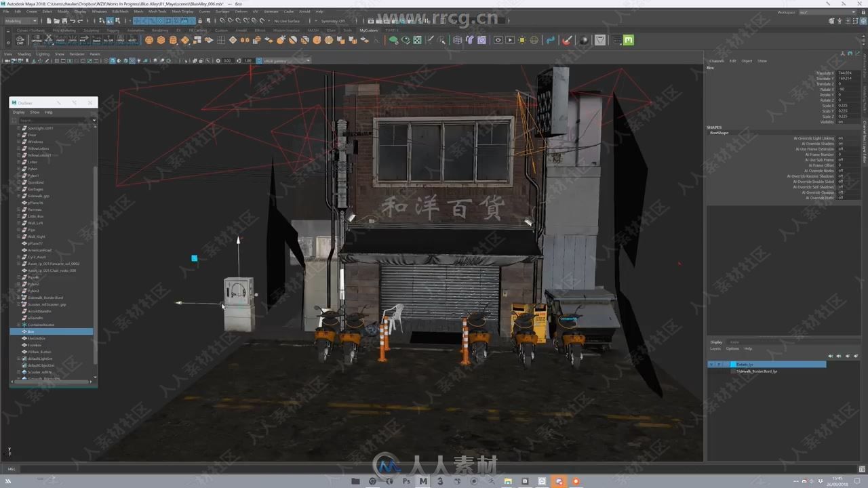Viewport: 868px width, 488px height.
Task: Expand the Garbages node in Outliner
Action: [x=18, y=189]
